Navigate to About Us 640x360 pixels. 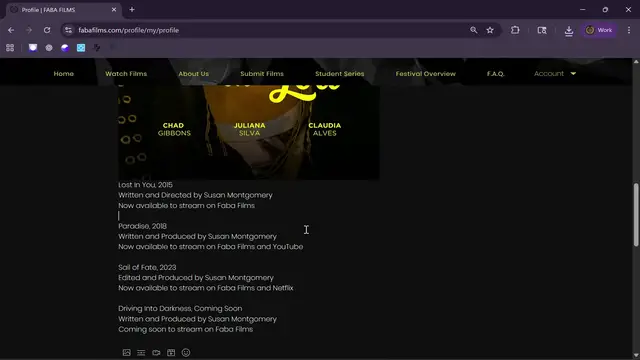(193, 73)
